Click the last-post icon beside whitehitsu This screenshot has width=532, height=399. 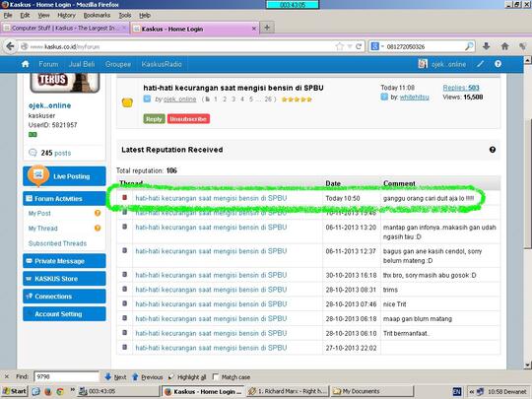[x=384, y=97]
